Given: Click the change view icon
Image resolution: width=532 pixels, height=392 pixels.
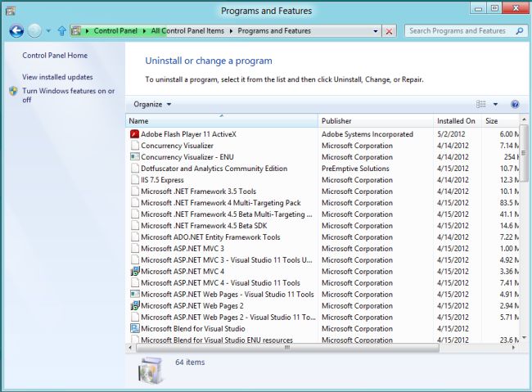Looking at the screenshot, I should click(x=480, y=104).
